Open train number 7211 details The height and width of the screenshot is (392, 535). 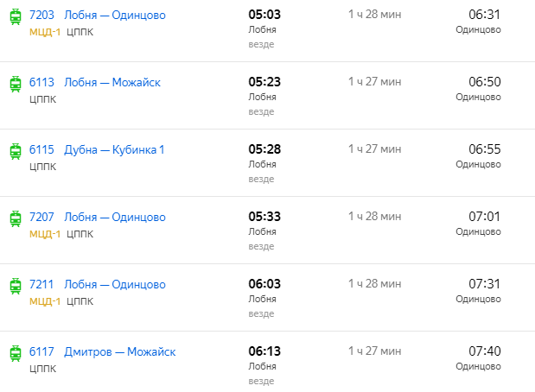coord(41,284)
